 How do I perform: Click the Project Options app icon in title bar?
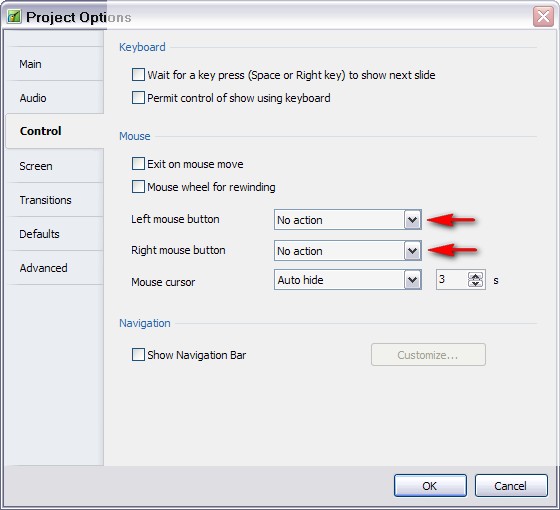point(14,17)
